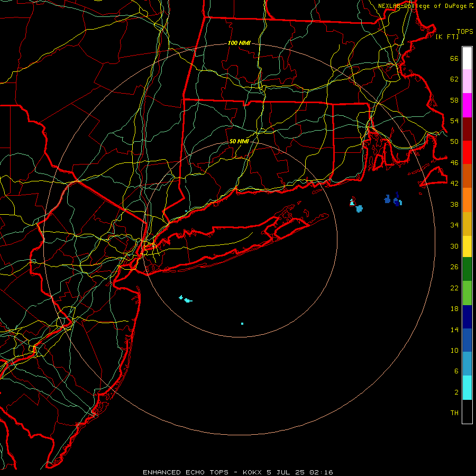
Task: Click the dark red legend color band
Action: click(x=467, y=129)
